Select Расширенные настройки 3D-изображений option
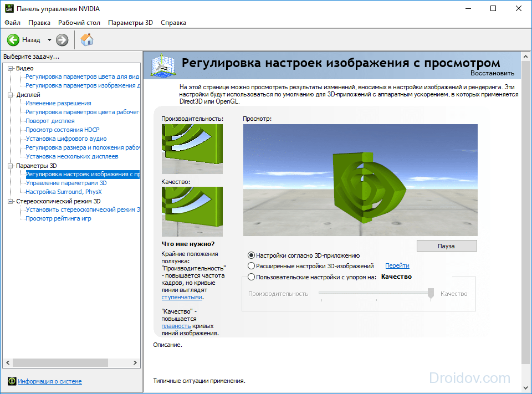The image size is (532, 394). pos(252,266)
